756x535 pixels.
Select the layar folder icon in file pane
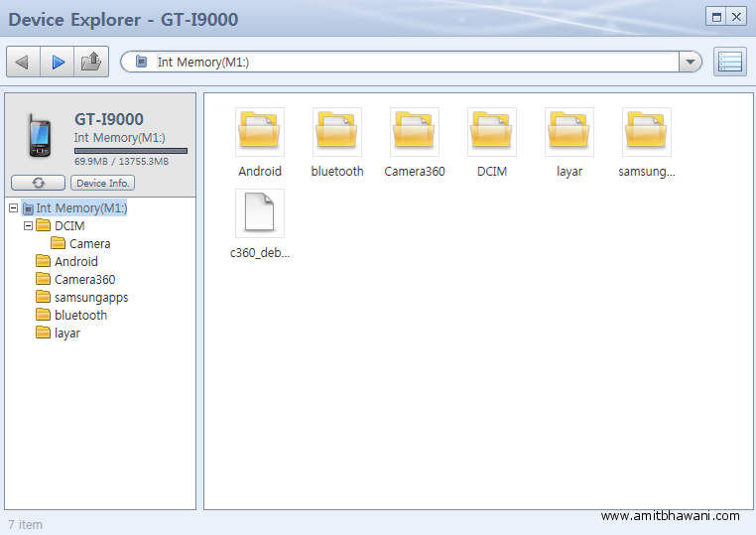point(569,132)
